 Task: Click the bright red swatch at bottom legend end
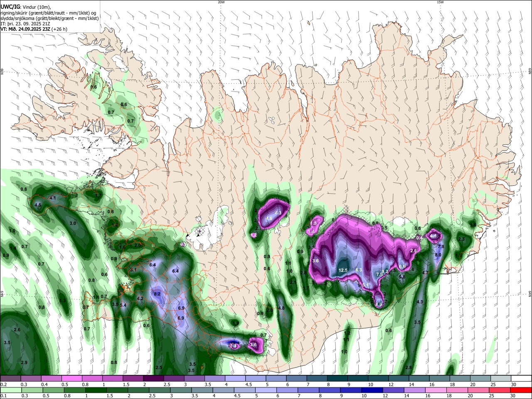click(521, 390)
